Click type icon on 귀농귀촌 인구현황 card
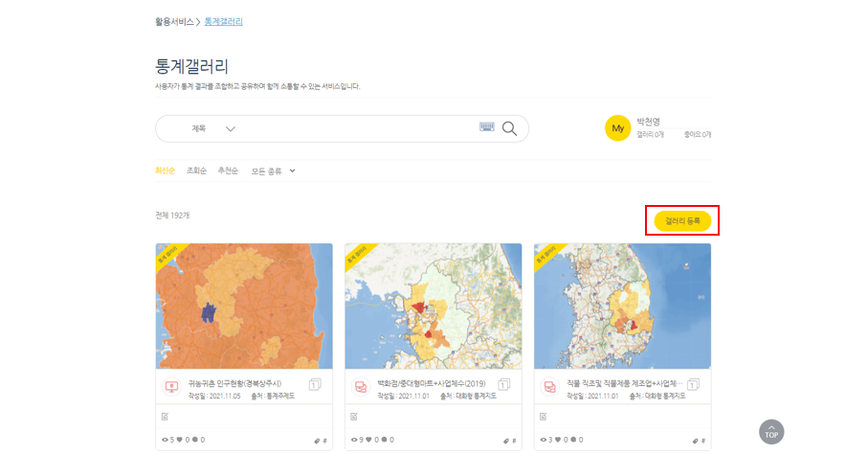The height and width of the screenshot is (456, 868). [172, 386]
